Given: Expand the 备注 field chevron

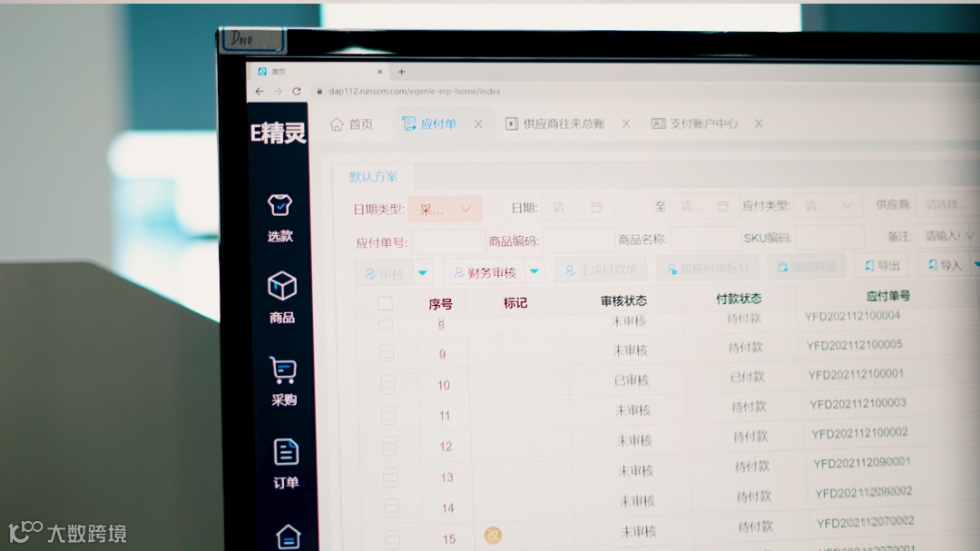Looking at the screenshot, I should tap(970, 235).
